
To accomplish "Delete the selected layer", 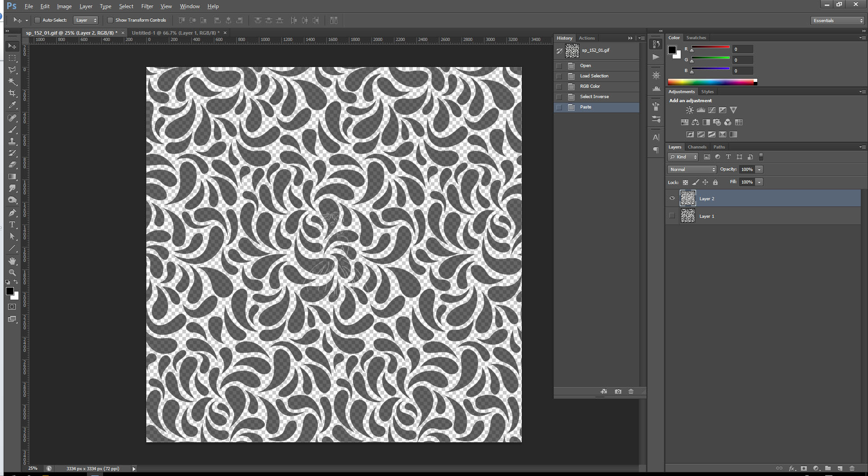I will pos(852,468).
